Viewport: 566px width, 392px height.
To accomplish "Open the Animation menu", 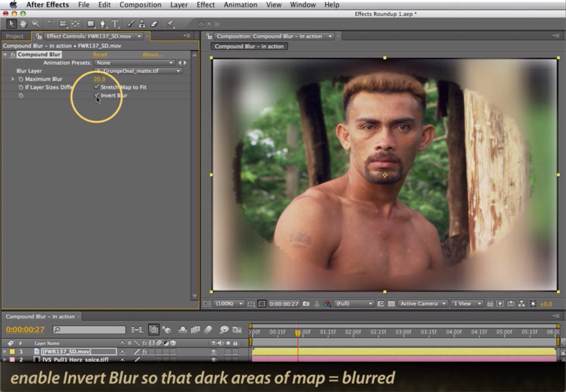I will [240, 4].
